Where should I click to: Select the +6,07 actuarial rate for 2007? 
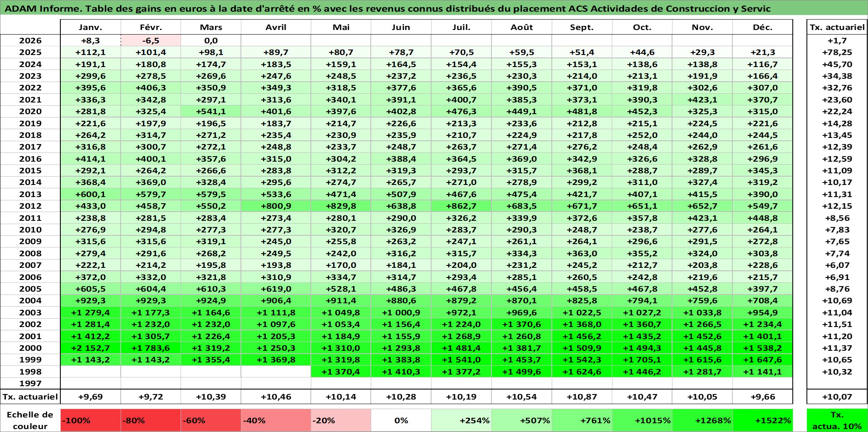837,265
